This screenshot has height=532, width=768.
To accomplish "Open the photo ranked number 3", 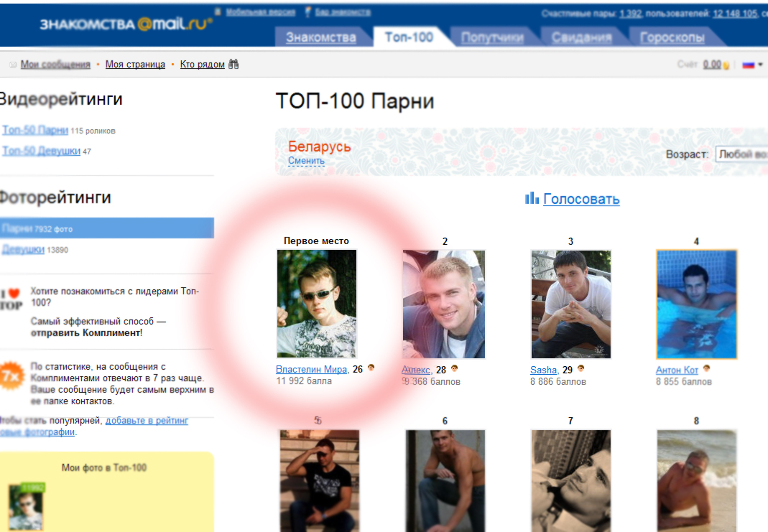I will pos(571,304).
